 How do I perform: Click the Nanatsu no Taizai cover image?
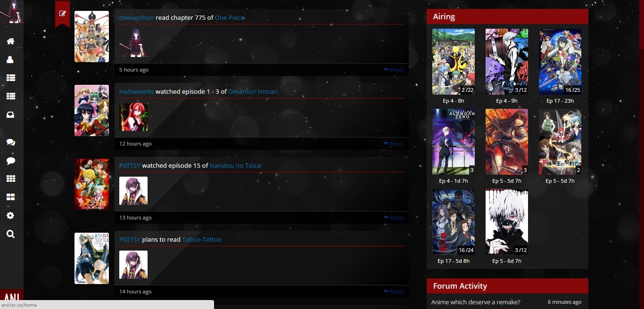91,184
